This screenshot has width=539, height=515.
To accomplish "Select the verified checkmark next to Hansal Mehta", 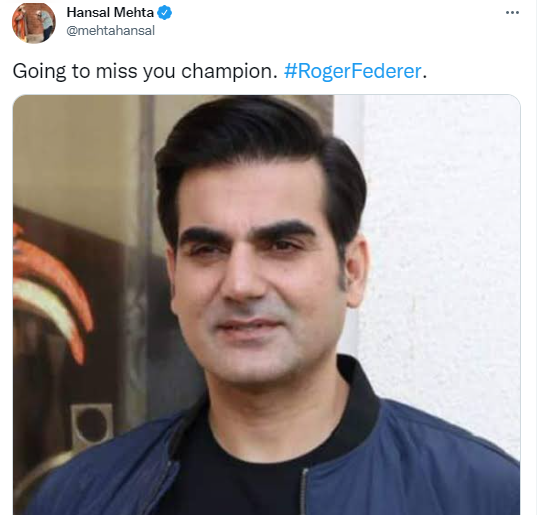I will [165, 13].
